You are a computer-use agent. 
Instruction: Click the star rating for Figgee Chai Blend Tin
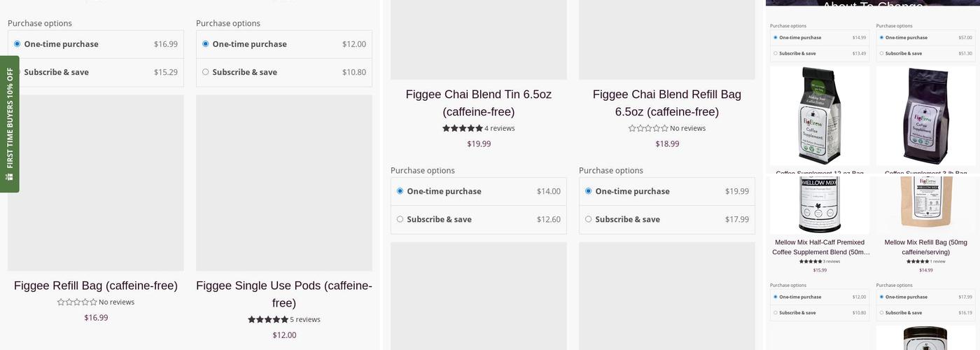[463, 128]
